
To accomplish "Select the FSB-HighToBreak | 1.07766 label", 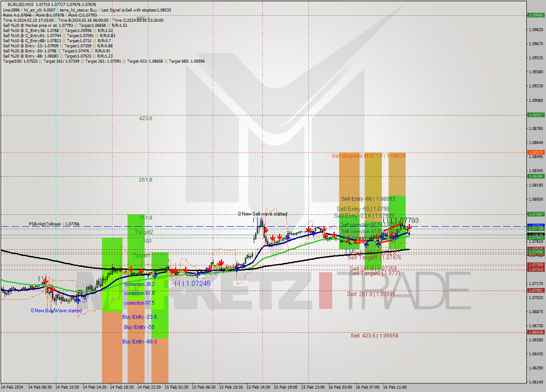I will (54, 224).
